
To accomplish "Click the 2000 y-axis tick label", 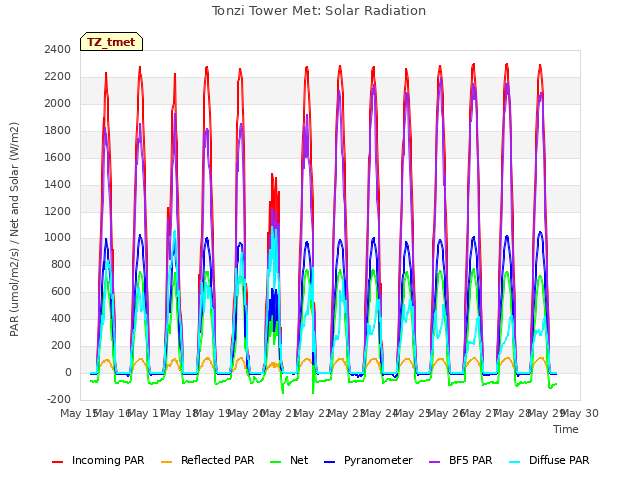I will [x=58, y=104].
